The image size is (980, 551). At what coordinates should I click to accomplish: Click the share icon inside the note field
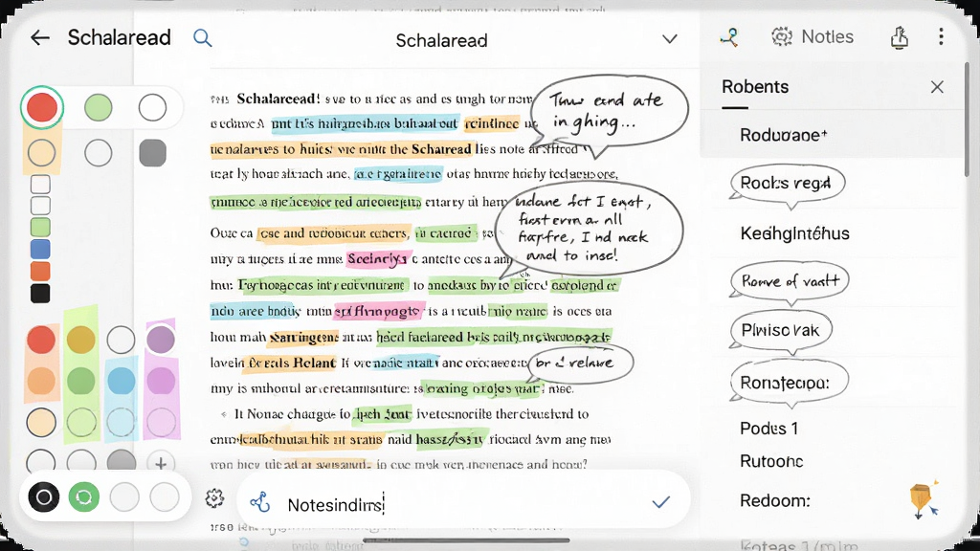pos(260,502)
